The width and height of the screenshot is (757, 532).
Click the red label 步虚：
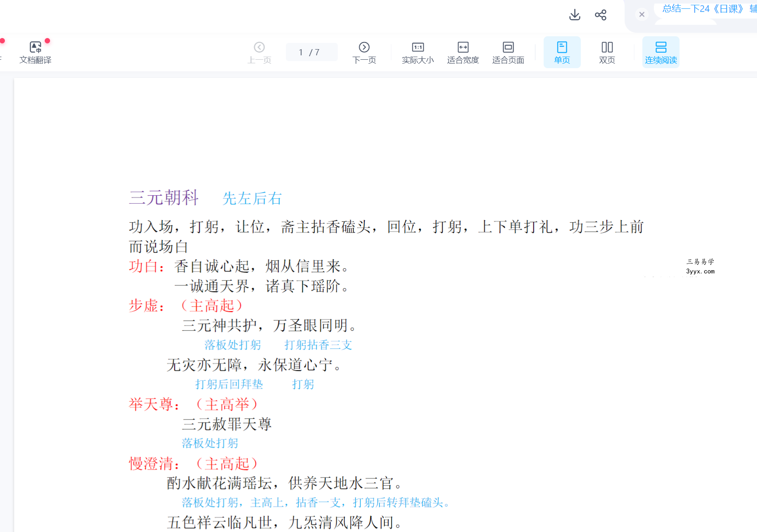click(x=147, y=306)
